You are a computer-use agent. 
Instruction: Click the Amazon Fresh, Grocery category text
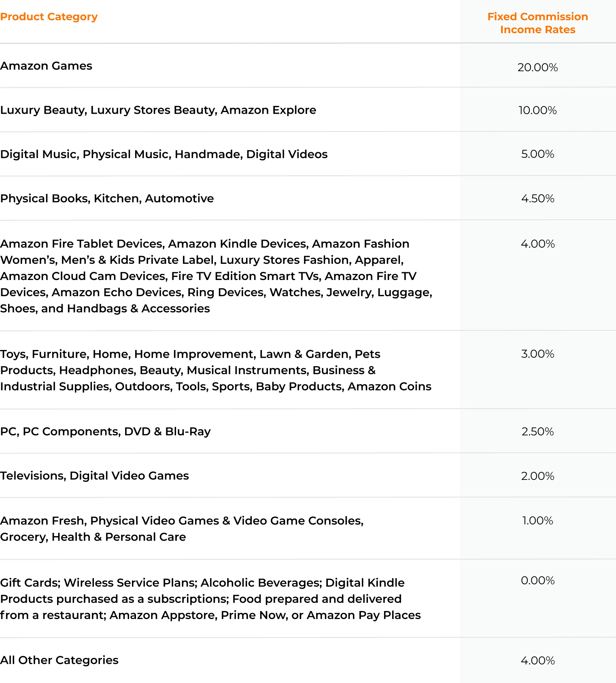point(182,529)
